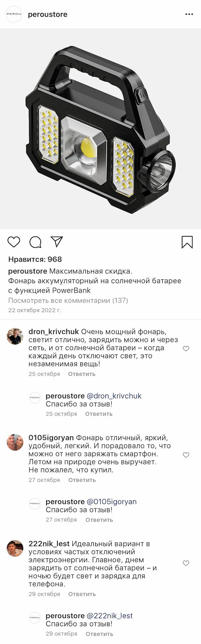
Task: Reply to dron_krivchuk's comment
Action: [82, 374]
